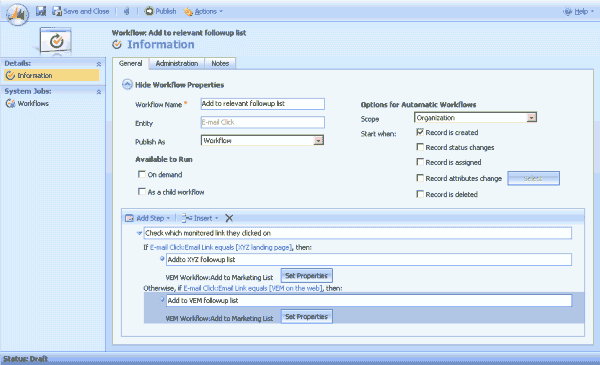Screen dimensions: 600x365
Task: Publish the workflow
Action: (x=160, y=11)
